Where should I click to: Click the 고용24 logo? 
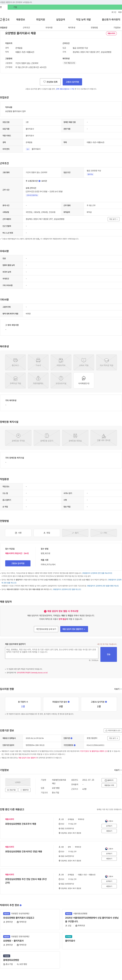(x=5, y=19)
